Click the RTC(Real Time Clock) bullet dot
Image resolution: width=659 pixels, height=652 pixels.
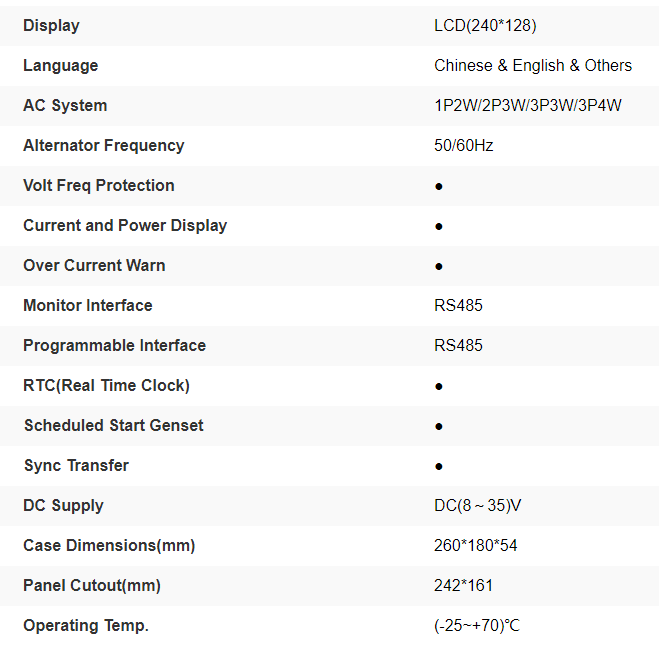click(439, 386)
